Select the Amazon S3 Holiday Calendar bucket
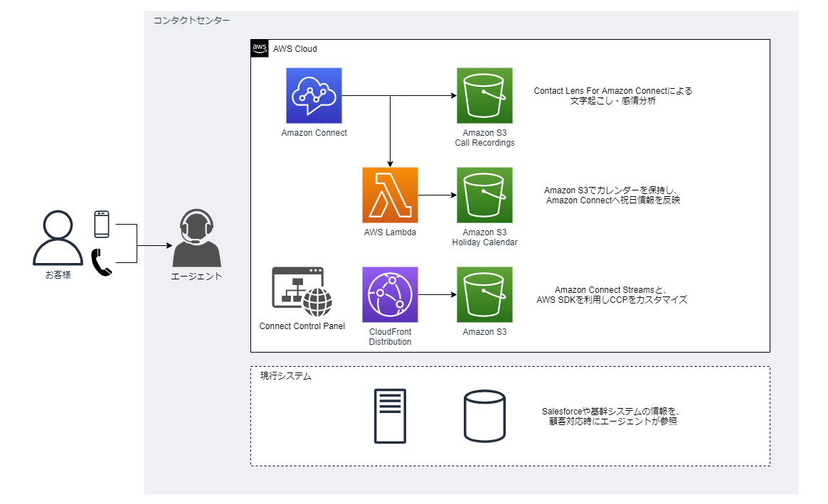Screen dimensions: 828x504 (x=484, y=195)
